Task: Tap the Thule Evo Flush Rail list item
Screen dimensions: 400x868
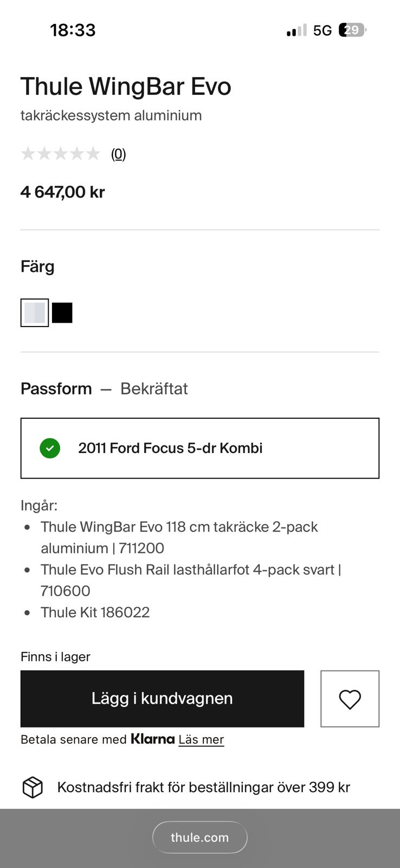Action: coord(190,580)
